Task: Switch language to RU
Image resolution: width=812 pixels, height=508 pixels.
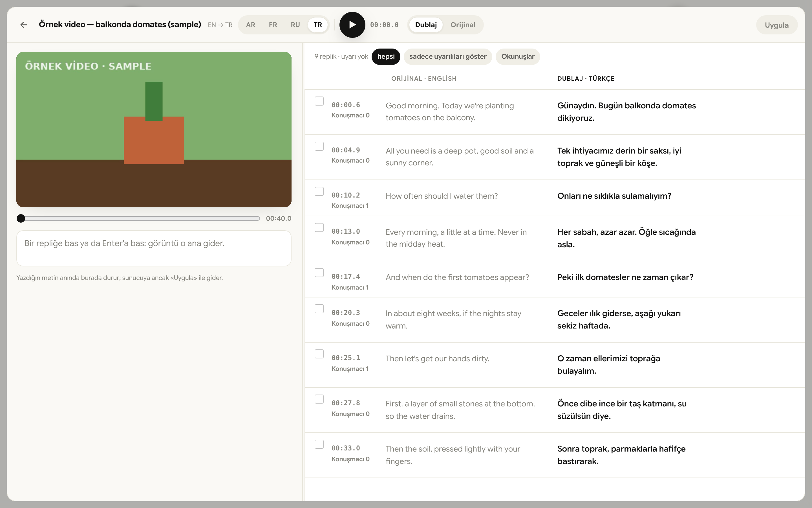Action: [x=295, y=25]
